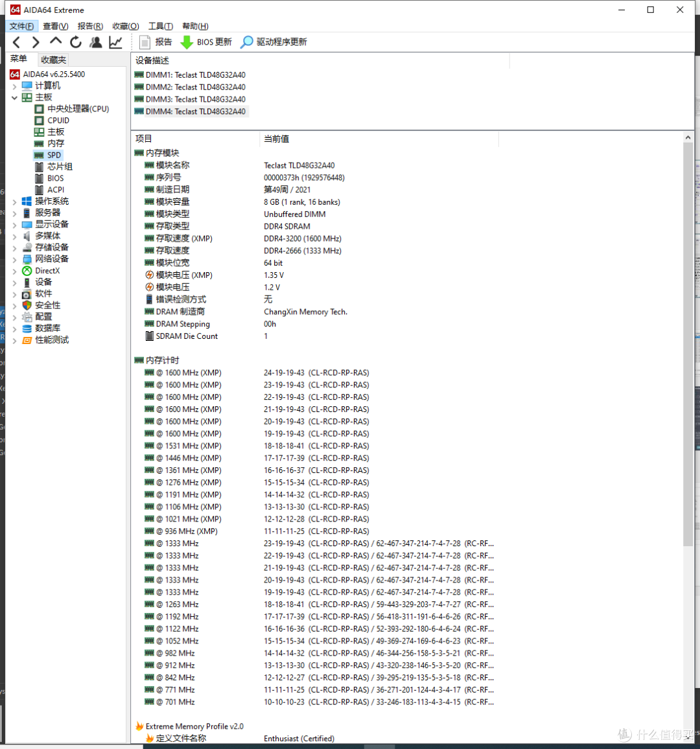Open the 帮助(H) menu
The height and width of the screenshot is (749, 700).
[x=196, y=26]
